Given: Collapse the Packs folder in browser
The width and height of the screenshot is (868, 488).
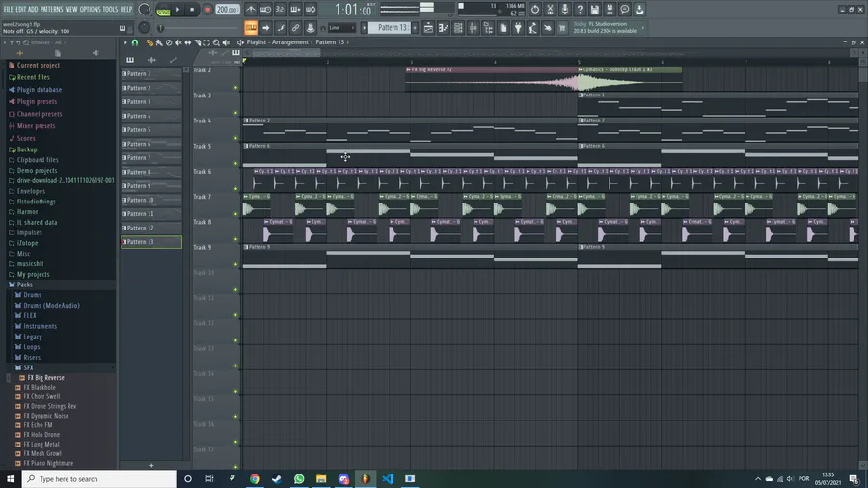Looking at the screenshot, I should [24, 285].
